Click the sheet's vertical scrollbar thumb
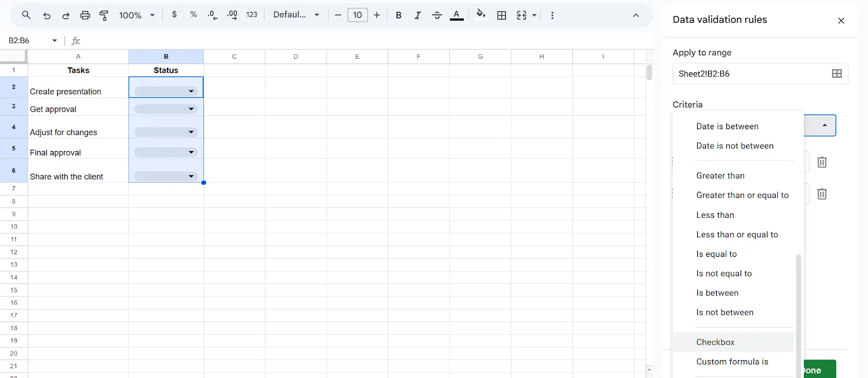Image resolution: width=868 pixels, height=378 pixels. [649, 72]
